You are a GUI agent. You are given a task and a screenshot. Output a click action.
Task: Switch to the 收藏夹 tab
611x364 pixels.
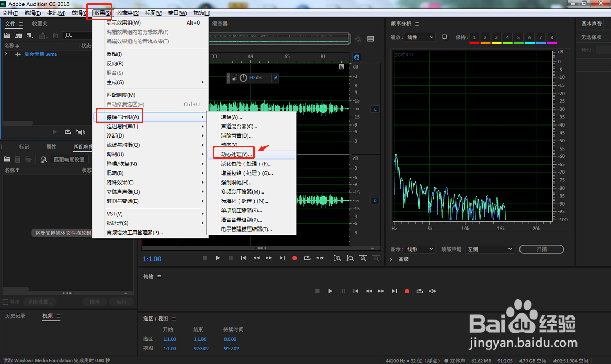[x=40, y=24]
